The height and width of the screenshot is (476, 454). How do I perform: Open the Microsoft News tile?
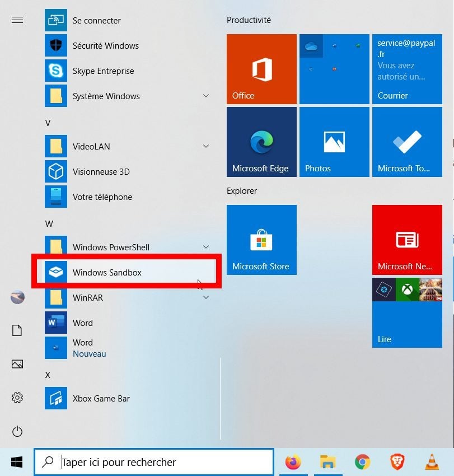(408, 240)
